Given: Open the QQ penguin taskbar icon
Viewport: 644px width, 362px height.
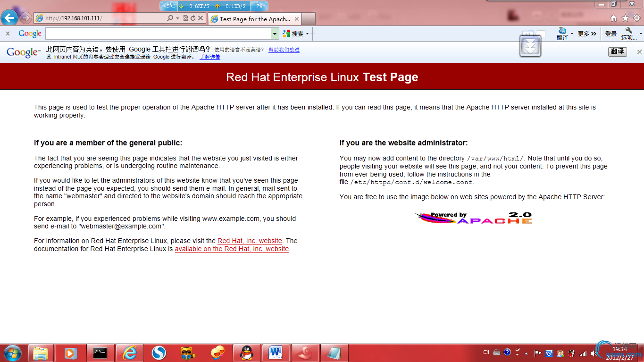Looking at the screenshot, I should pyautogui.click(x=247, y=353).
